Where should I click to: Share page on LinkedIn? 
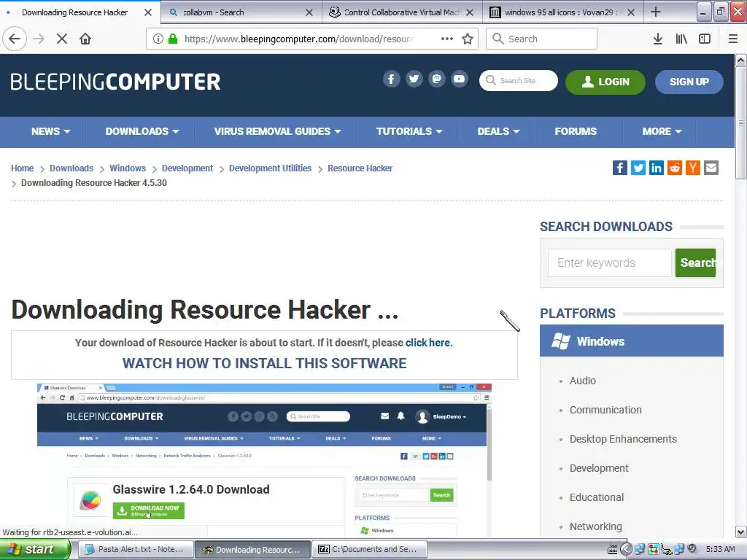click(656, 168)
